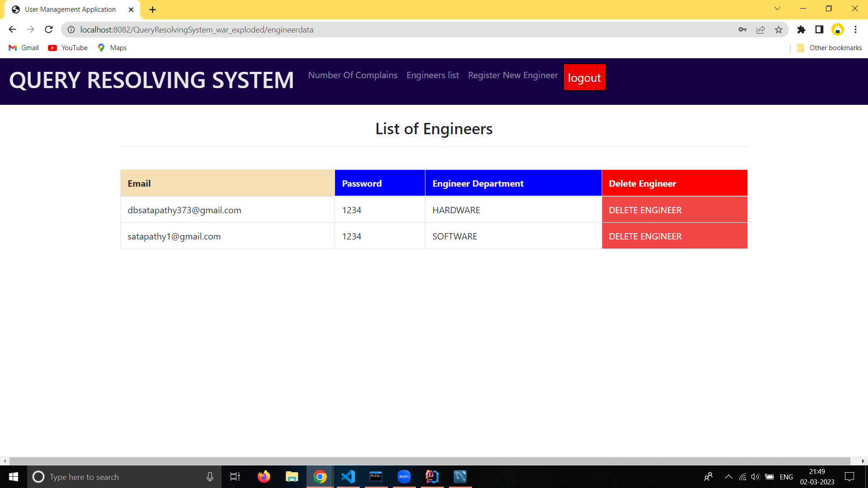868x488 pixels.
Task: Open the Number Of Complains page
Action: point(353,75)
